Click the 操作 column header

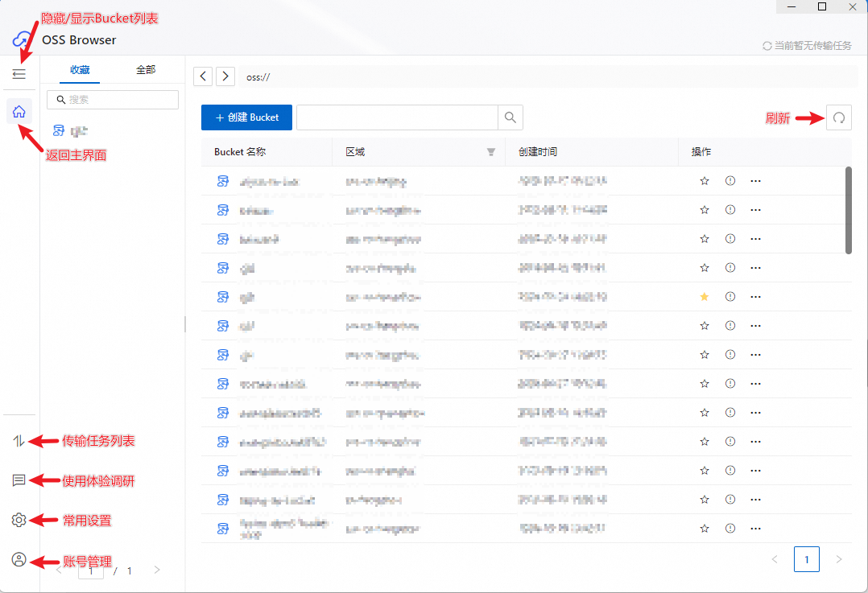click(x=765, y=152)
